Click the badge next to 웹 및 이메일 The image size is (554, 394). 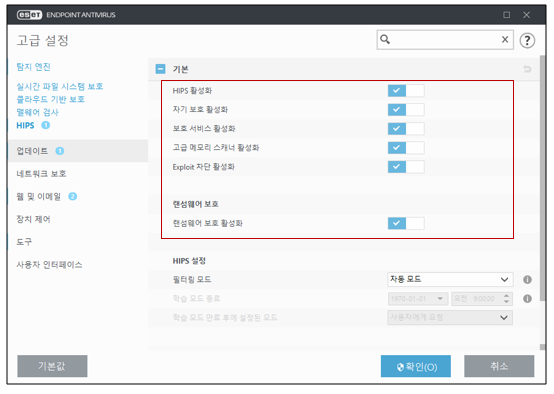72,196
